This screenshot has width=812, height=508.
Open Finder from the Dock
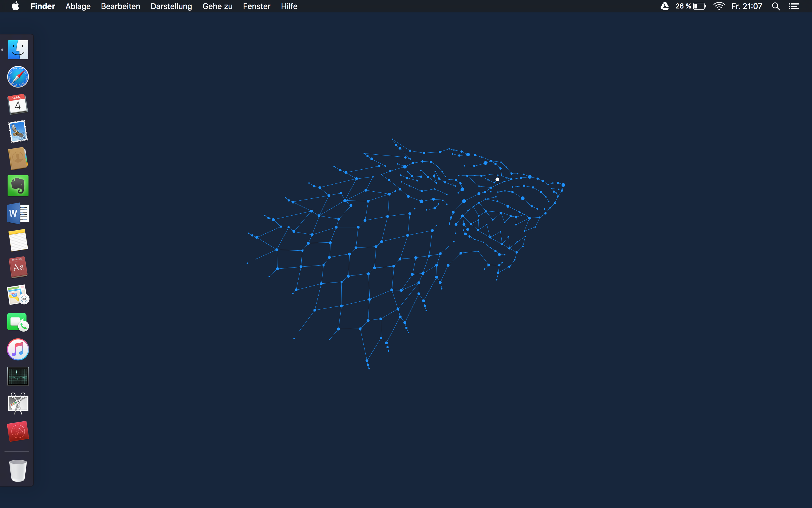tap(18, 50)
